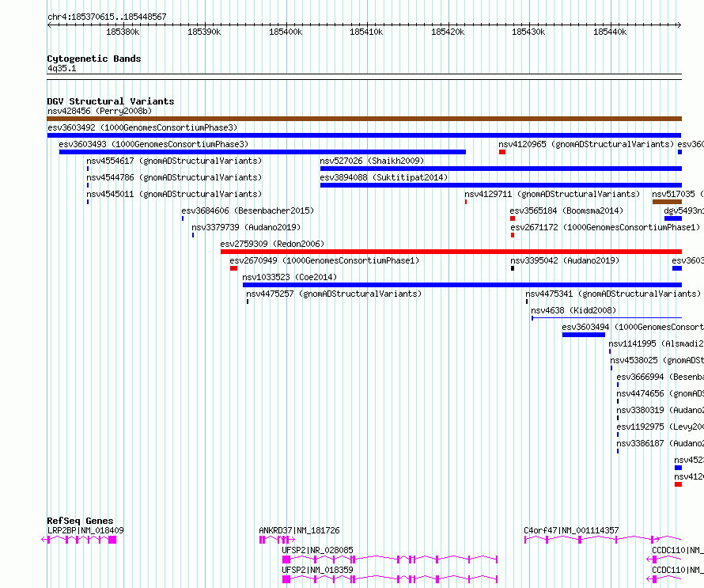Open variant nsv517035 label
This screenshot has width=704, height=588.
(x=678, y=194)
